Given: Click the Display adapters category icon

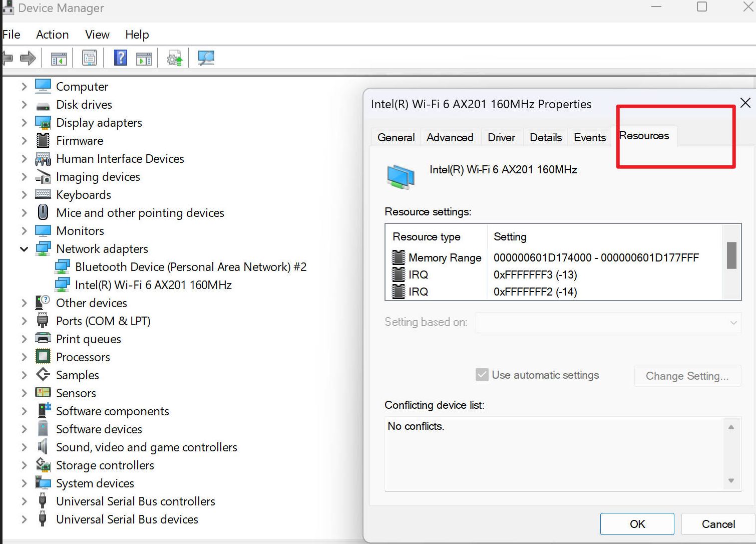Looking at the screenshot, I should click(x=43, y=123).
